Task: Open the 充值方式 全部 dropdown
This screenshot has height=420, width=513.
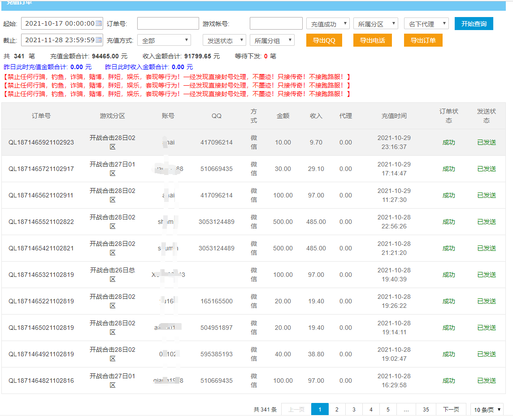Action: pyautogui.click(x=164, y=40)
